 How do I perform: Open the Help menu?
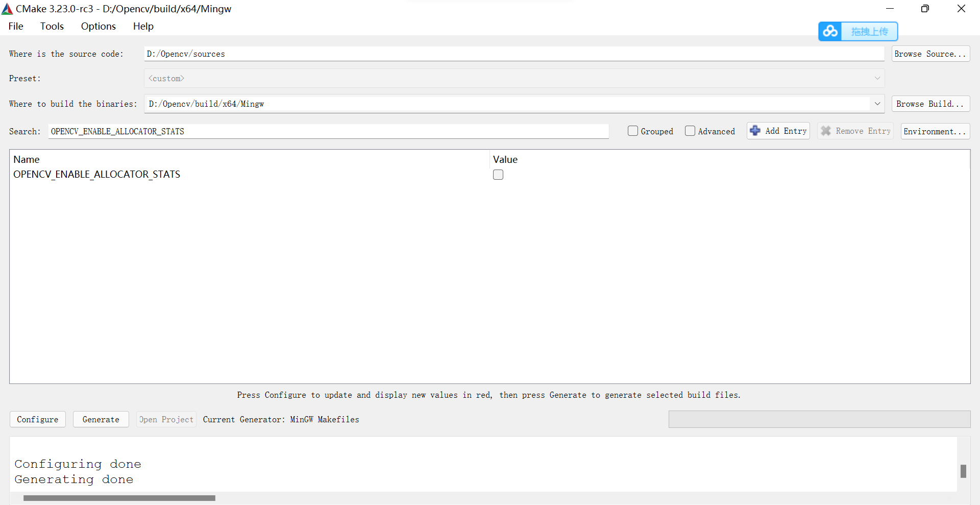(x=143, y=26)
